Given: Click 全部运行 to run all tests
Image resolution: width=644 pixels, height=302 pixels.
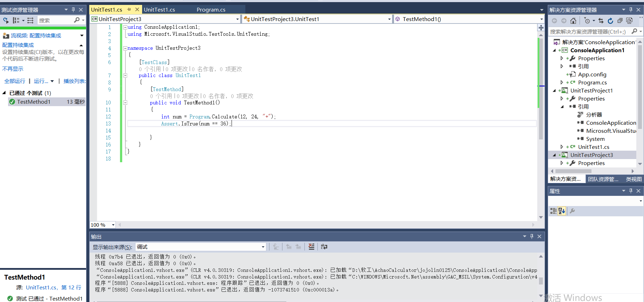Looking at the screenshot, I should [x=15, y=81].
